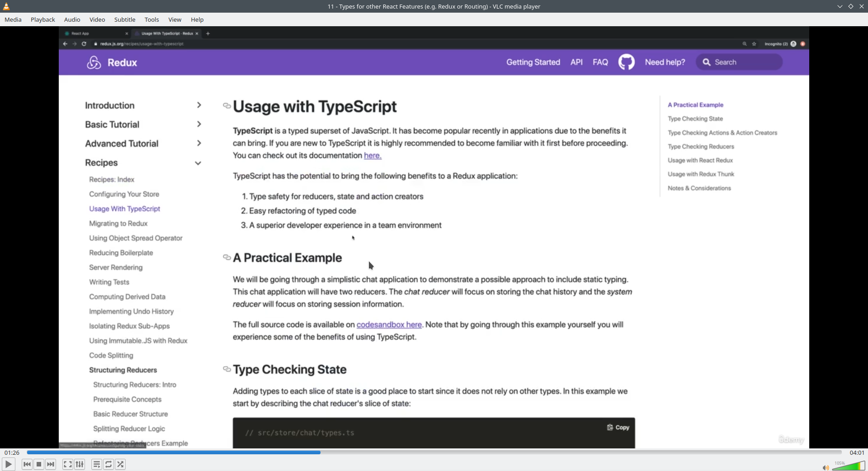This screenshot has width=868, height=471.
Task: Open the FAQ link in Redux navbar
Action: 600,62
